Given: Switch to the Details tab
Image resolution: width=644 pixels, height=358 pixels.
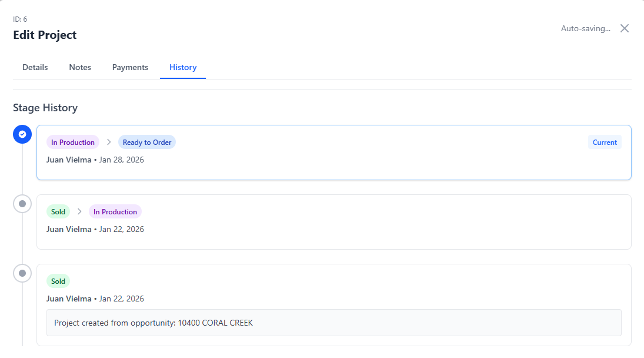Looking at the screenshot, I should coord(35,67).
